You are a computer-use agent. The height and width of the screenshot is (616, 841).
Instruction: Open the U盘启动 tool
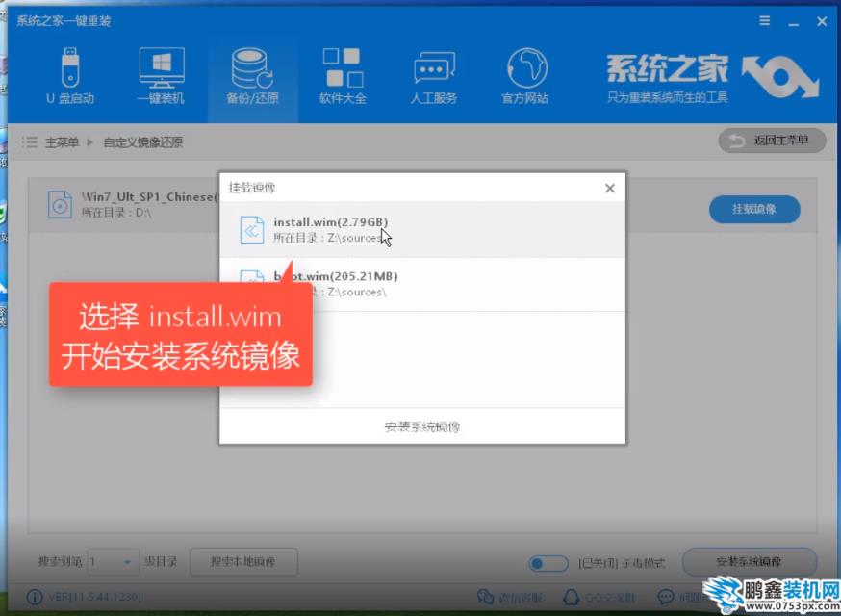click(x=70, y=75)
